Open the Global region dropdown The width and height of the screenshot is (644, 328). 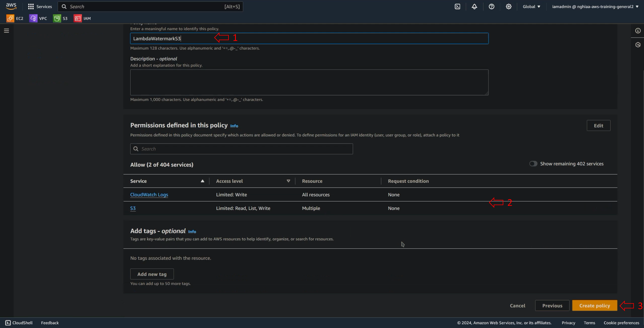[531, 7]
